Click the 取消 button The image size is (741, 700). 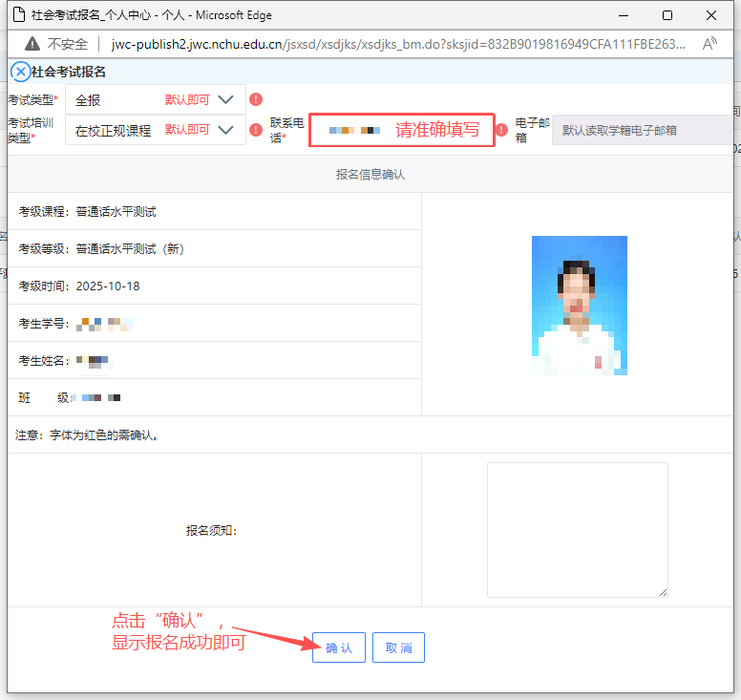(x=398, y=647)
